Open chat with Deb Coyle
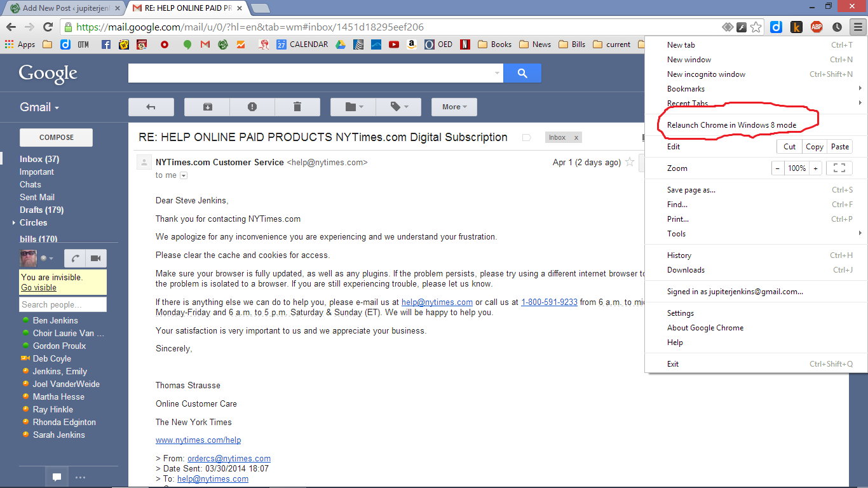868x488 pixels. [51, 359]
